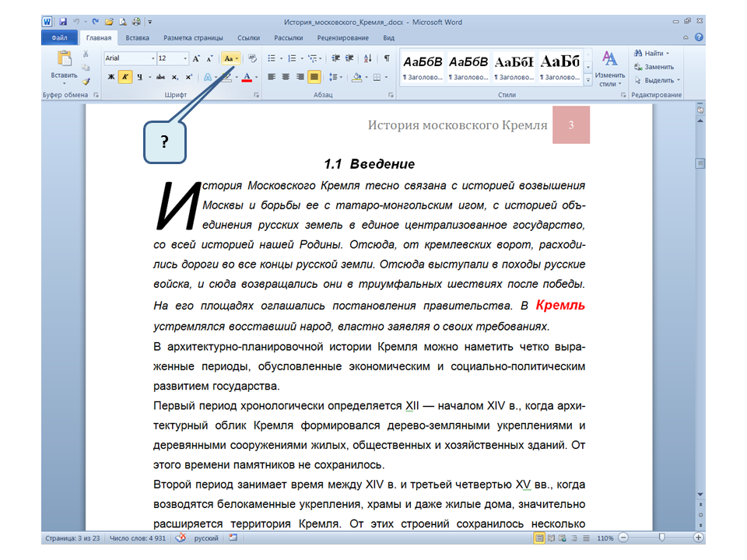This screenshot has width=747, height=560.
Task: Switch to the Вставка tab
Action: point(138,37)
